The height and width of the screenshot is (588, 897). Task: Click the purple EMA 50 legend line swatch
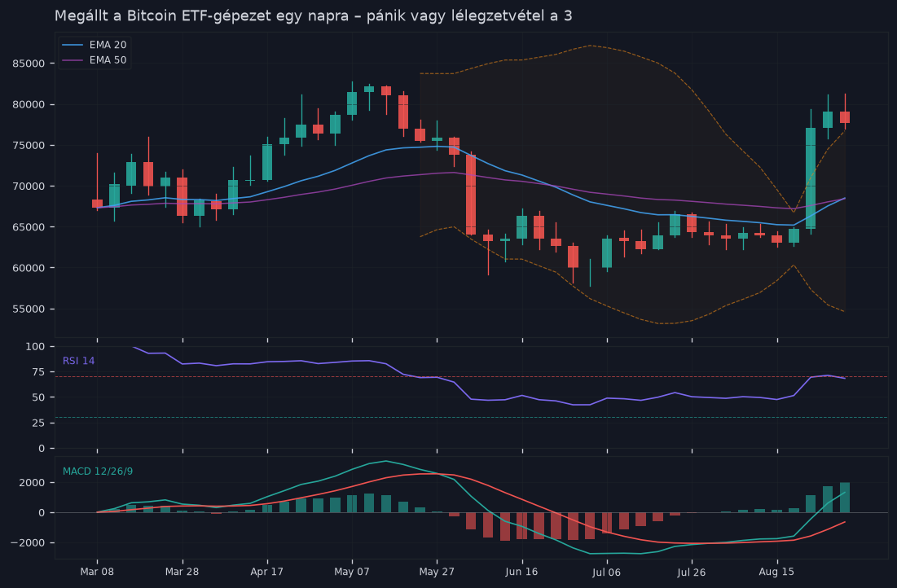coord(73,60)
